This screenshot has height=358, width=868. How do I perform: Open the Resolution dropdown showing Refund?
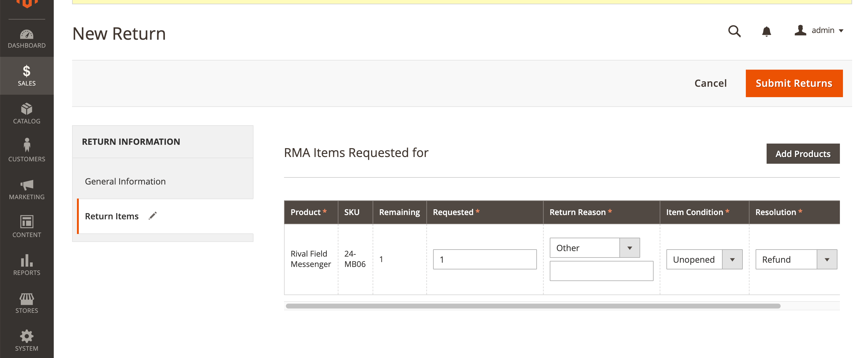pyautogui.click(x=796, y=259)
